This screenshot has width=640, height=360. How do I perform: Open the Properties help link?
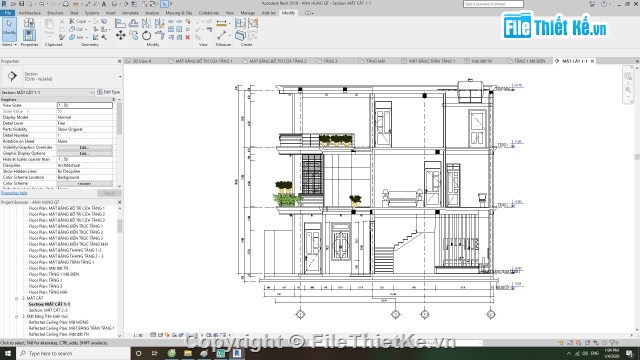click(14, 193)
